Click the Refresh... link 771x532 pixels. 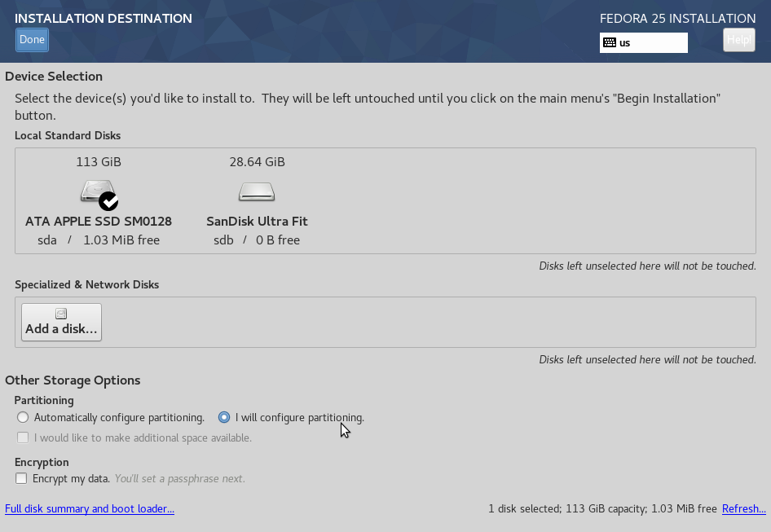(743, 509)
